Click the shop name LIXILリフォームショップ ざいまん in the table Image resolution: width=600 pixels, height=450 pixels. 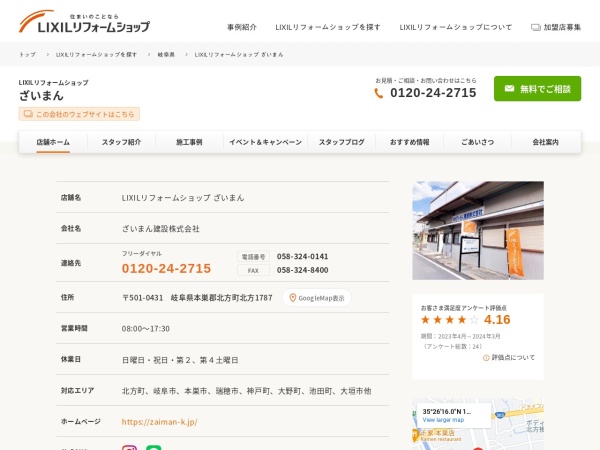[183, 197]
